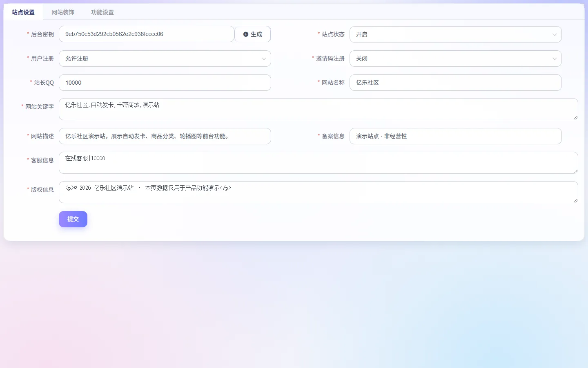Click the resize handle of 客服信息 textarea
Viewport: 588px width, 368px height.
(575, 171)
